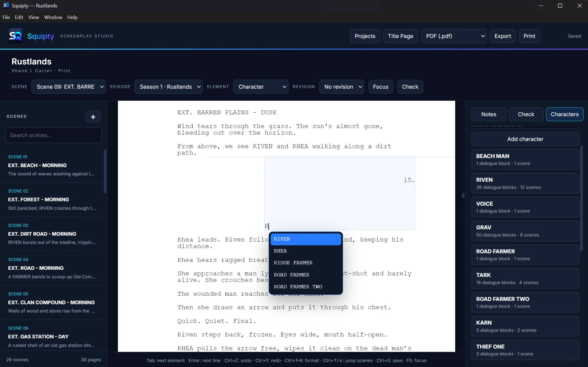Open Scene 01 EXT. BEACH - MORNING
The width and height of the screenshot is (588, 367).
pos(52,165)
